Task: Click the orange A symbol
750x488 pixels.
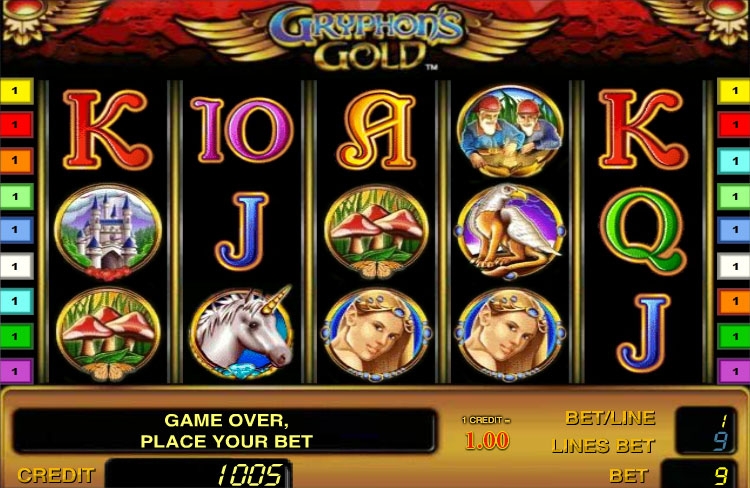Action: (377, 130)
